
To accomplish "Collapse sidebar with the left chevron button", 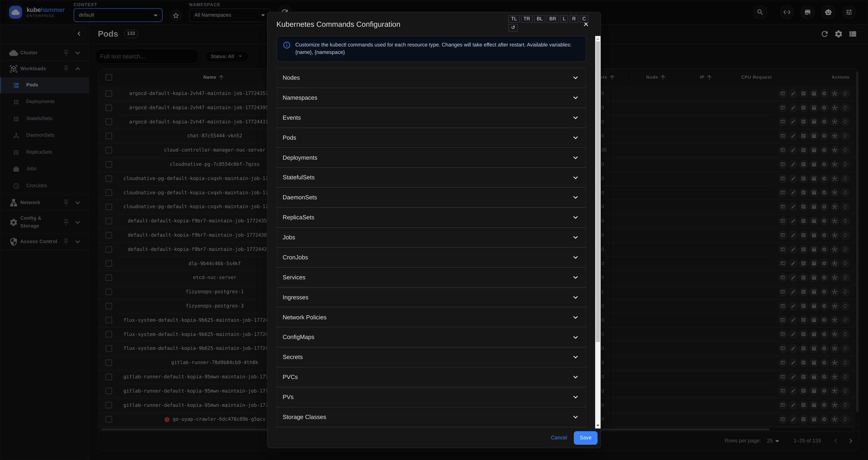I will click(79, 34).
